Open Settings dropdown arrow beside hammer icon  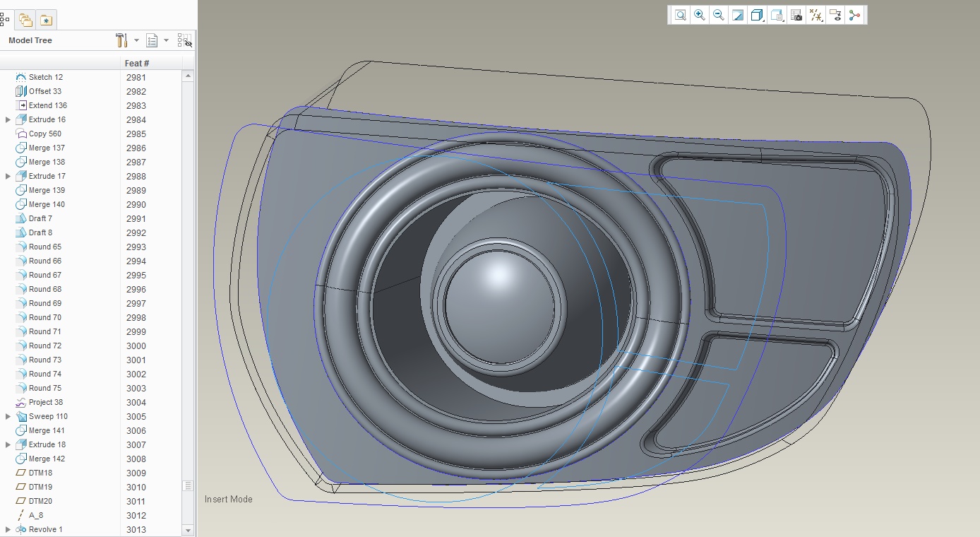pyautogui.click(x=136, y=40)
